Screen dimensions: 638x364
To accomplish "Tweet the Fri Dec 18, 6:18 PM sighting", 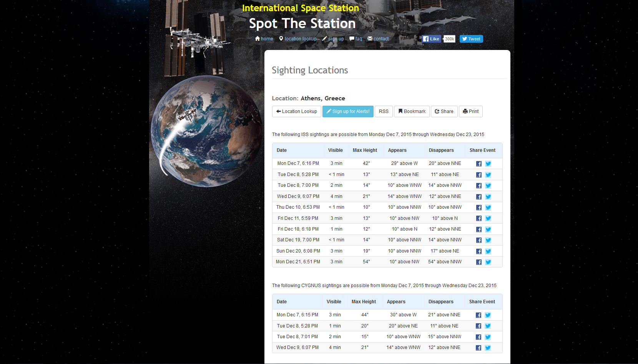I will coord(488,229).
